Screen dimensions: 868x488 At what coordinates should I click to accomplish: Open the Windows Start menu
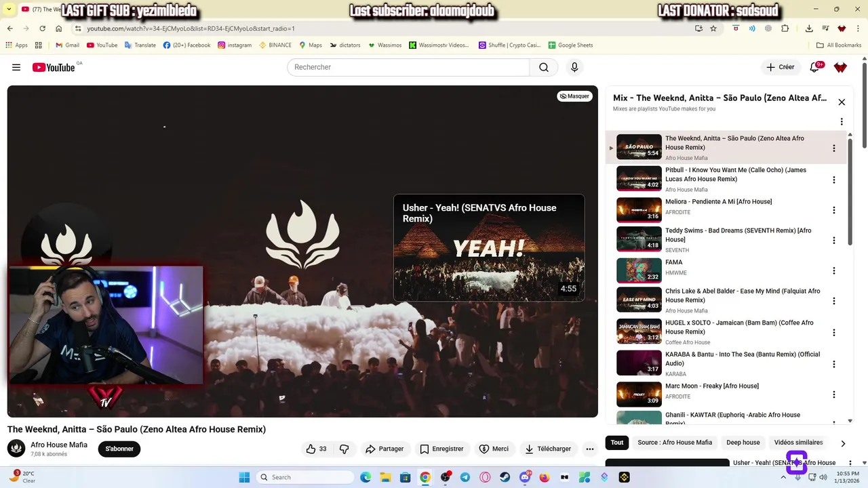(245, 477)
